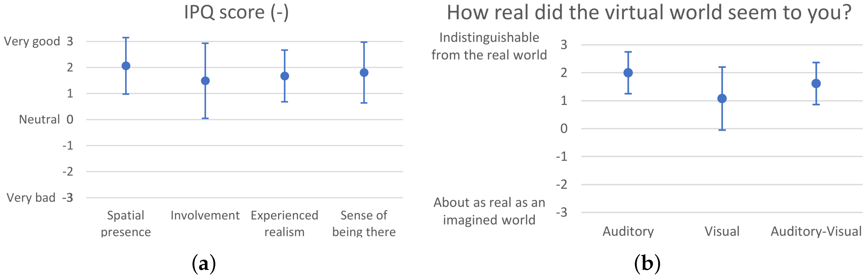The height and width of the screenshot is (278, 868).
Task: Click the 'Very bad' y-axis label
Action: (x=31, y=198)
